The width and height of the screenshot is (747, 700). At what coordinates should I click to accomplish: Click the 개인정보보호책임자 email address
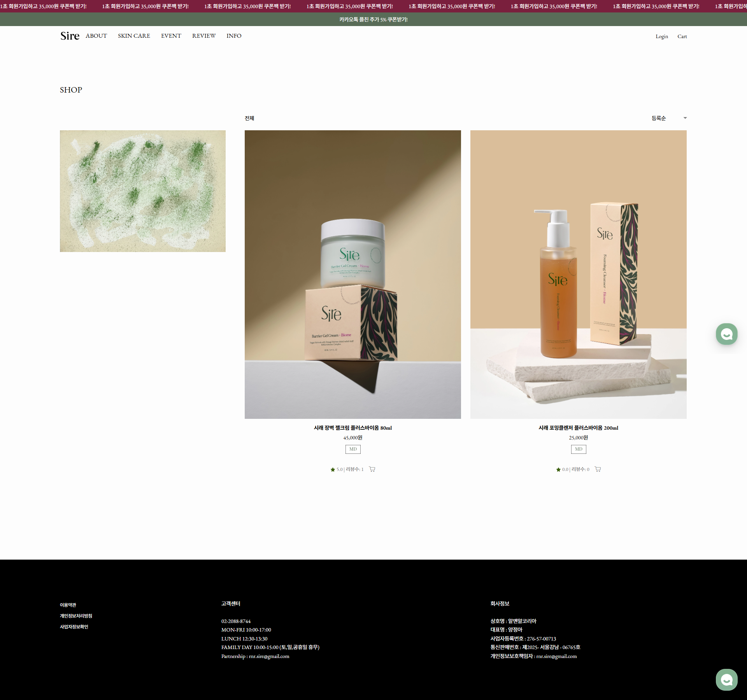[x=556, y=656]
